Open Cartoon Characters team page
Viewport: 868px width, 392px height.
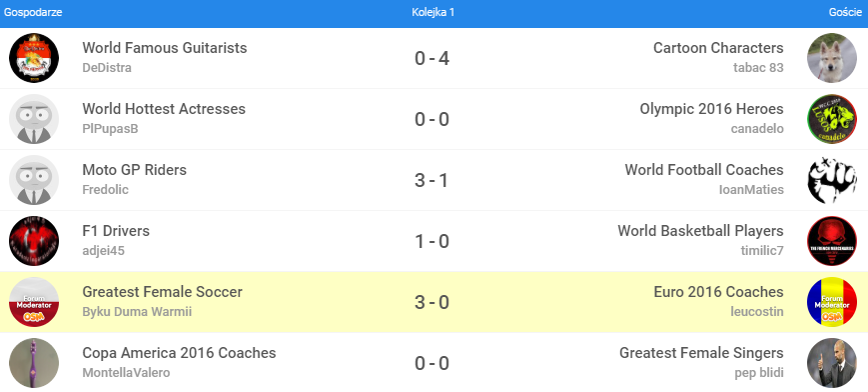718,48
